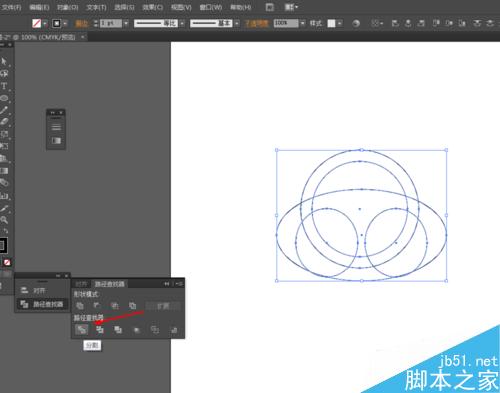Open the stroke weight dropdown
The image size is (500, 393).
[126, 23]
